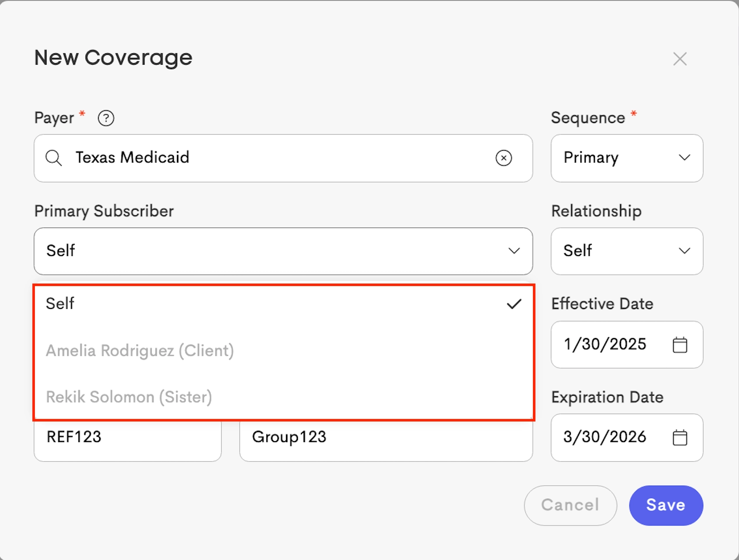Collapse the Primary Subscriber dropdown
Screen dimensions: 739x560
pos(514,251)
